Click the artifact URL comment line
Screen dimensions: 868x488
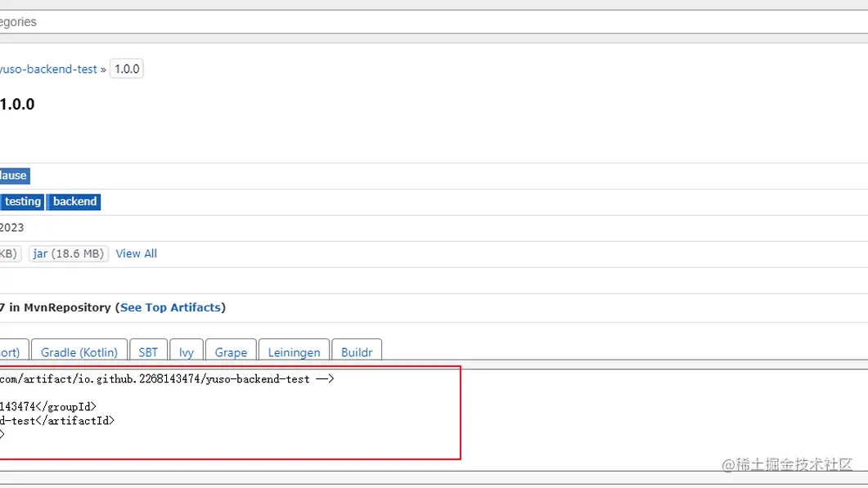coord(167,379)
